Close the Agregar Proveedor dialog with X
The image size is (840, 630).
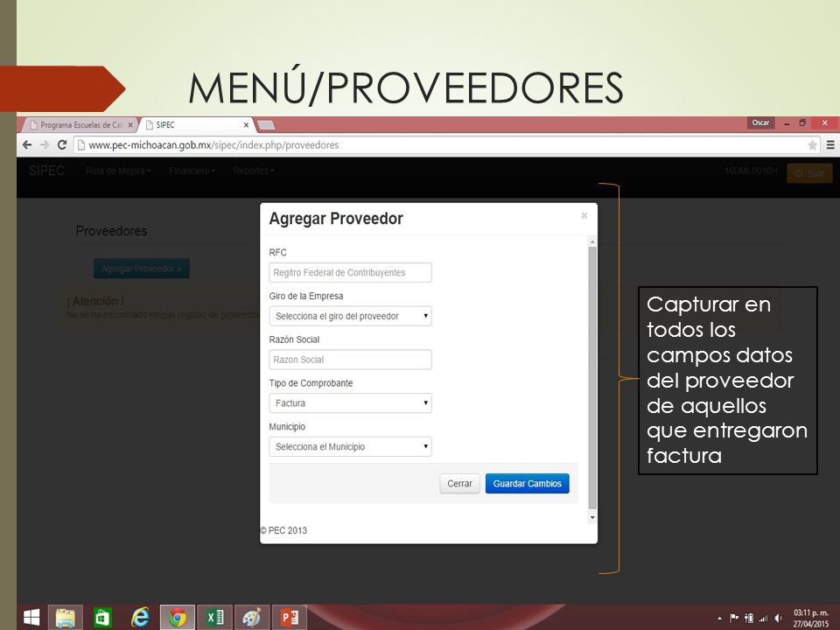[x=584, y=215]
